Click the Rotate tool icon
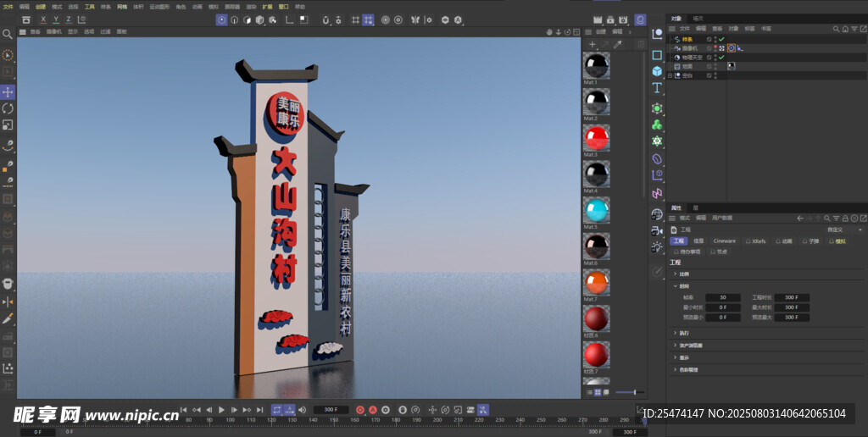 click(8, 108)
